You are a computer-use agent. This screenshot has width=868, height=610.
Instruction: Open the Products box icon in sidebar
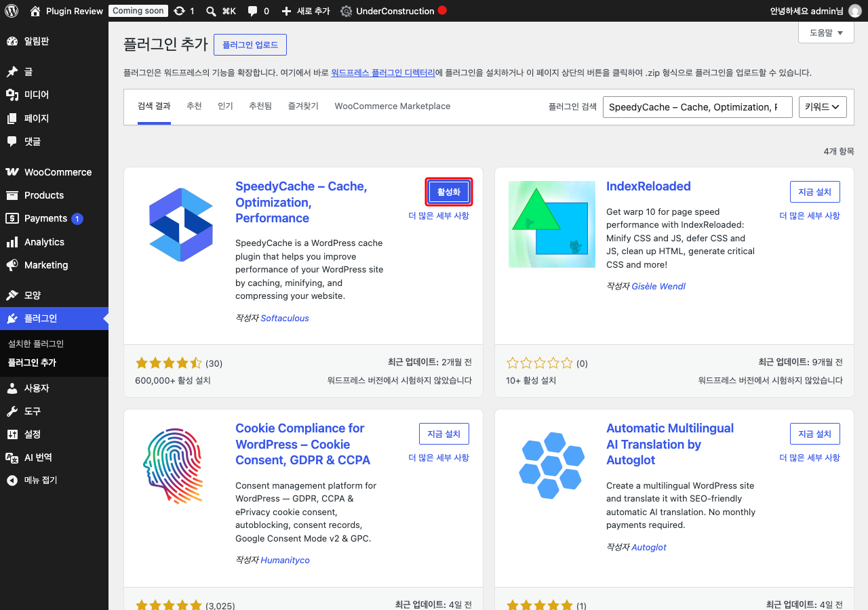coord(12,195)
